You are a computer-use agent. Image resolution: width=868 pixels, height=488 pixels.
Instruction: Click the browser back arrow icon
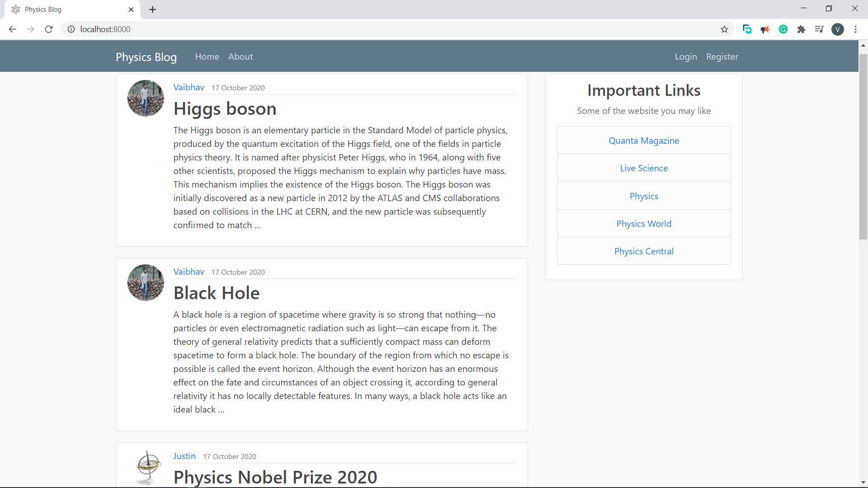tap(12, 29)
